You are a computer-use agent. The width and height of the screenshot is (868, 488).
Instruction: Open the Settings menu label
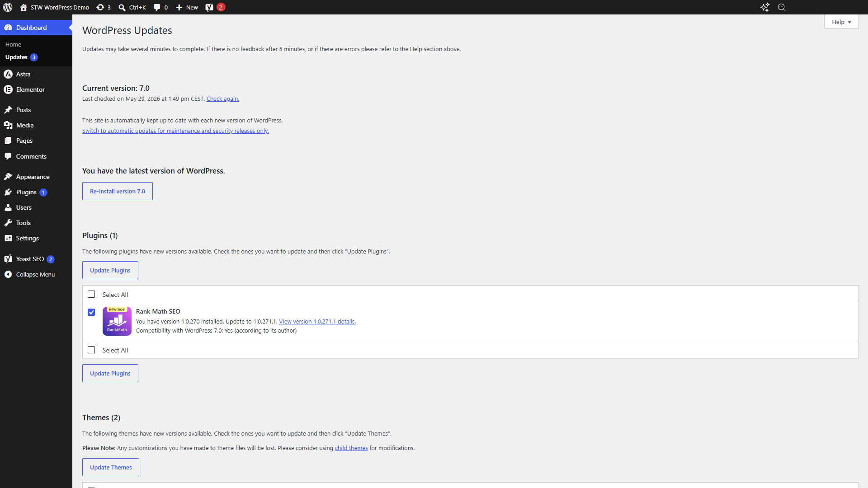28,238
